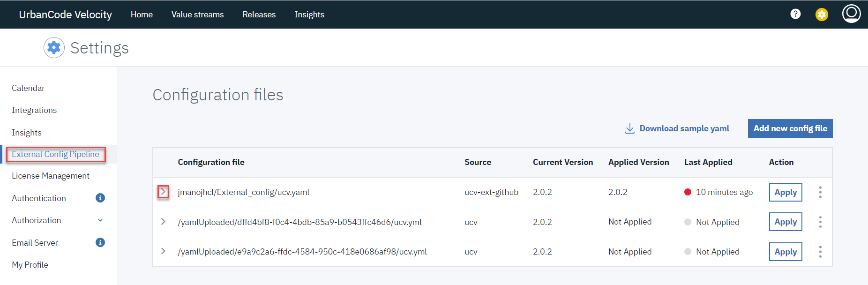Go to the Releases tab
868x285 pixels.
point(259,15)
